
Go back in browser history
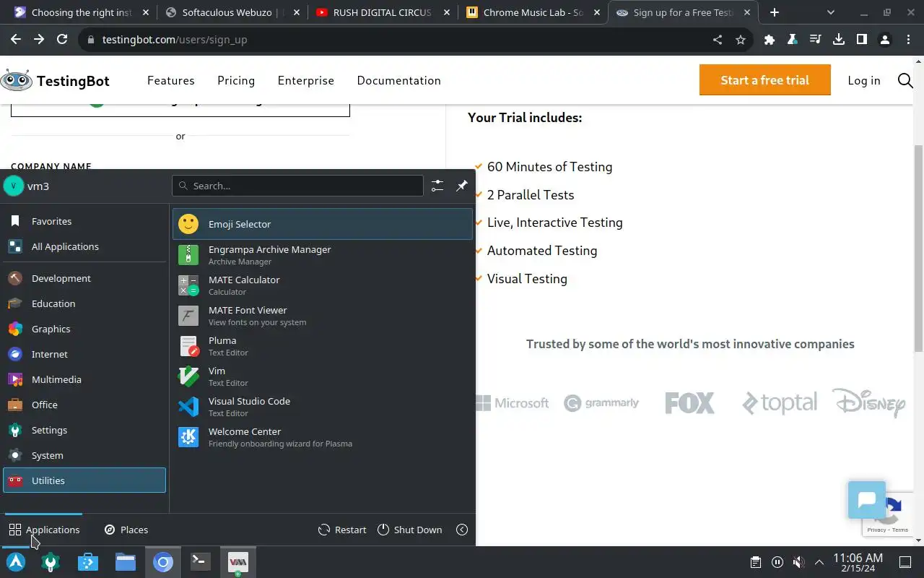click(16, 40)
